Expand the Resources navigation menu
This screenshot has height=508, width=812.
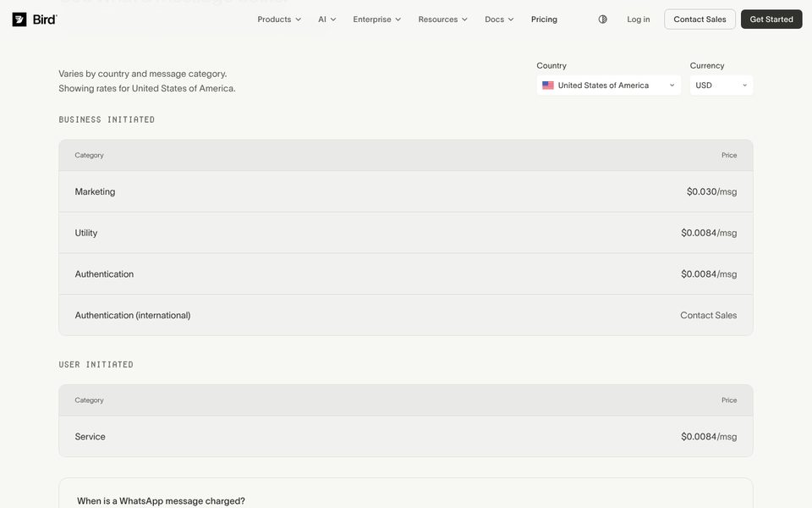[x=442, y=19]
